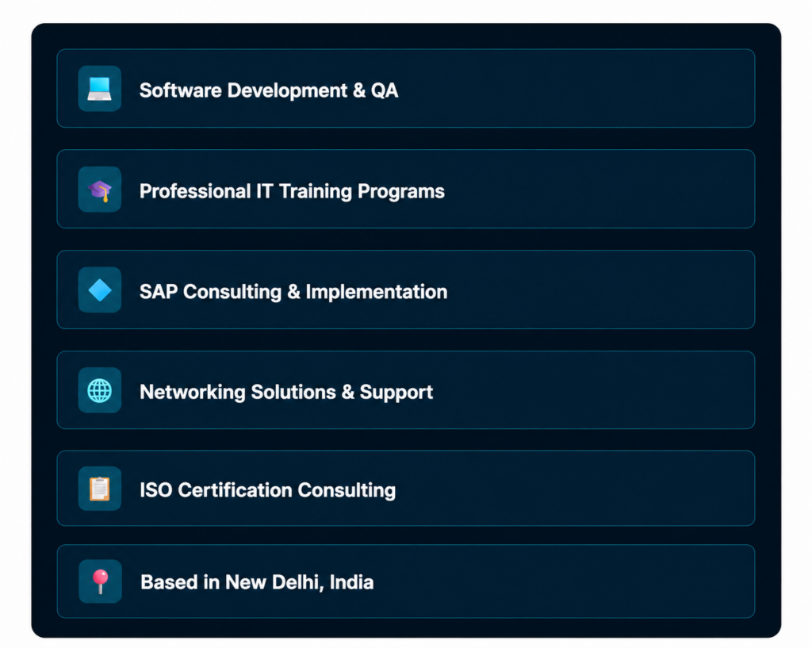Select "SAP Consulting & Implementation" text
This screenshot has width=812, height=648.
(293, 292)
